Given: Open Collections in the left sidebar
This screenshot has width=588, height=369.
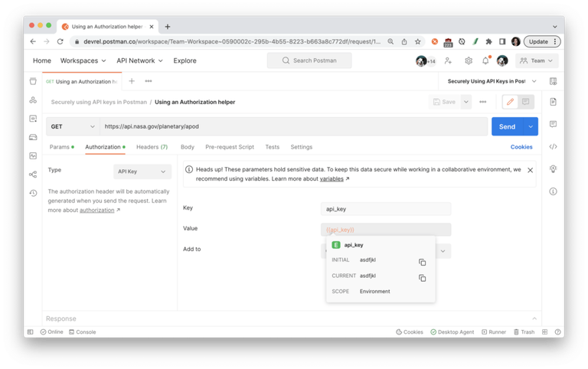Looking at the screenshot, I should [34, 81].
